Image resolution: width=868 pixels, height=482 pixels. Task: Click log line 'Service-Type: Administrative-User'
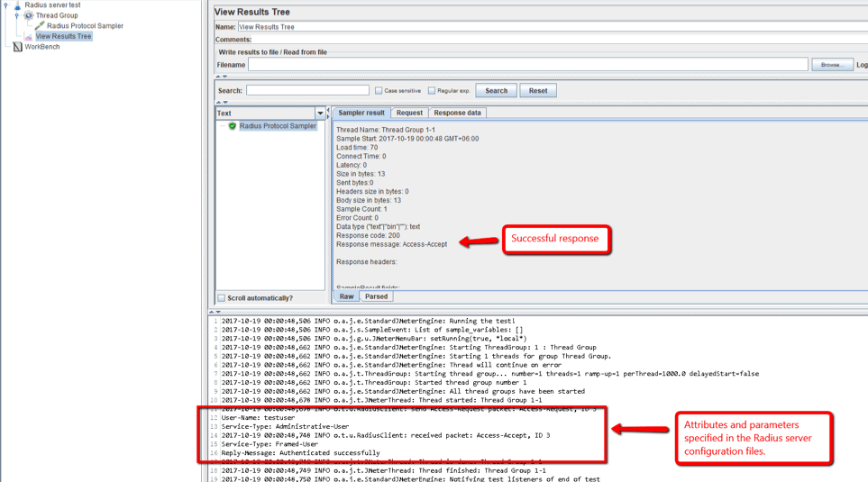tap(285, 427)
